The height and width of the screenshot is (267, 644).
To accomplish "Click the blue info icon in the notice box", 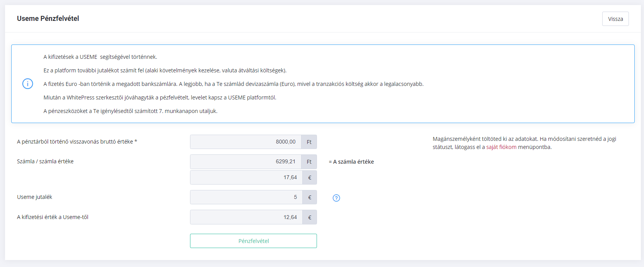I will click(x=27, y=84).
